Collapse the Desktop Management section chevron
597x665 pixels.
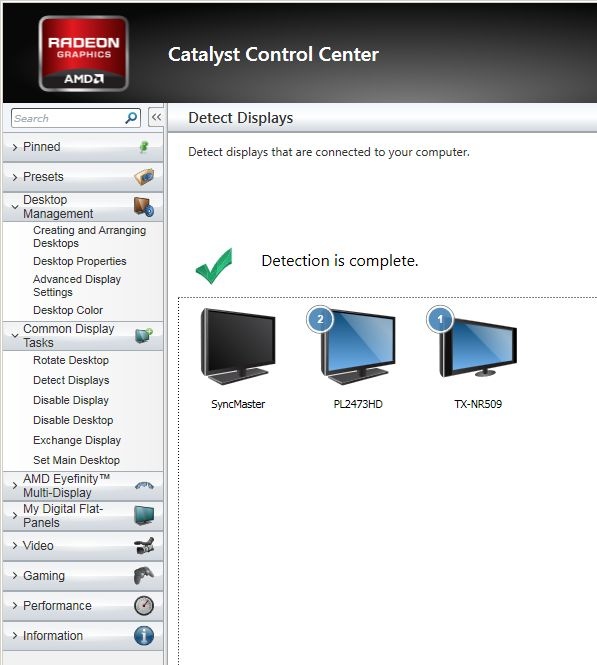tap(15, 207)
